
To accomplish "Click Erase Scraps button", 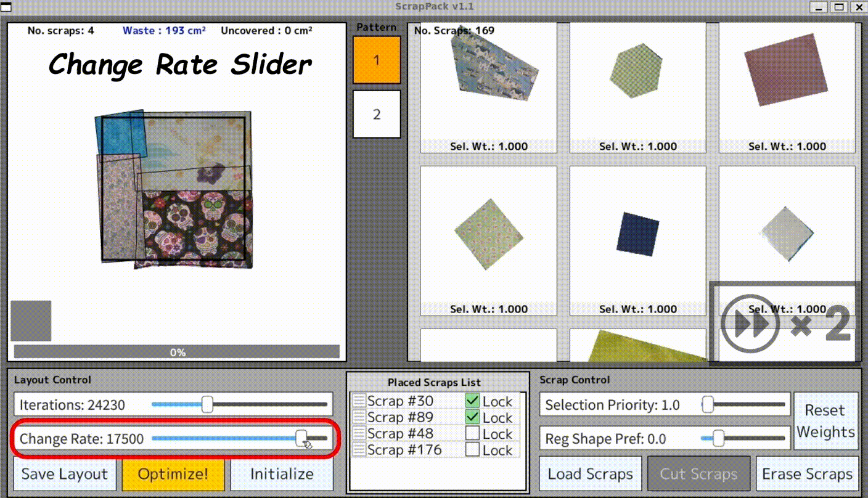I will [x=807, y=474].
